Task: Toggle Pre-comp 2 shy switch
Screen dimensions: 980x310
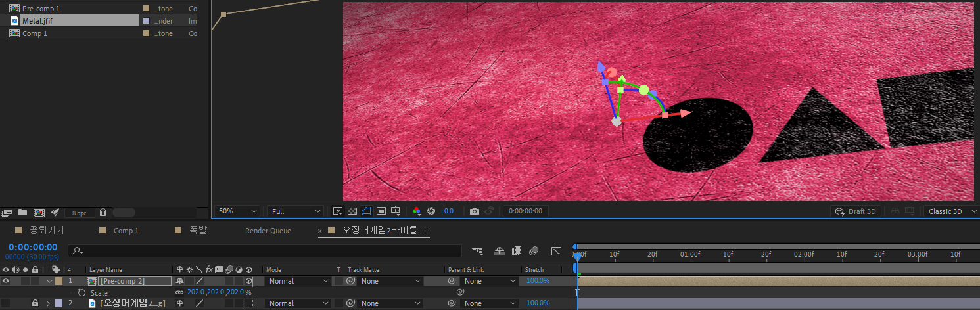Action: [x=179, y=281]
